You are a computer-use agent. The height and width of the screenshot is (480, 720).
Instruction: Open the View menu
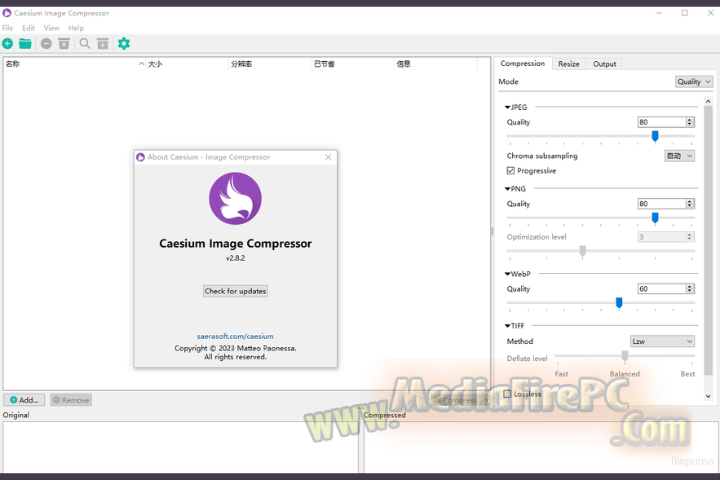click(51, 28)
